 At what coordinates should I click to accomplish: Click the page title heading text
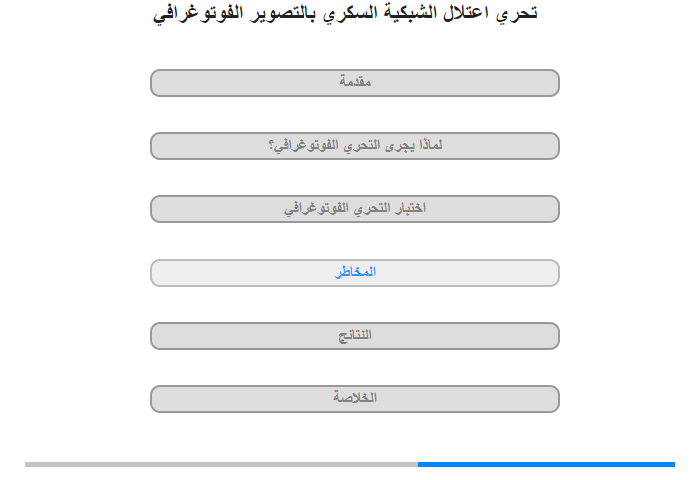click(x=346, y=13)
